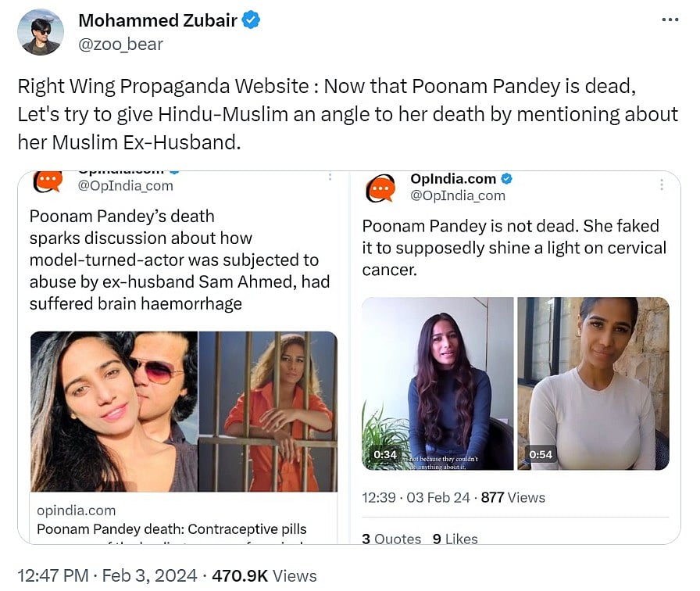Screen dimensions: 700x591
Task: Click the verified badge next to OpIndia.com
Action: coord(507,179)
